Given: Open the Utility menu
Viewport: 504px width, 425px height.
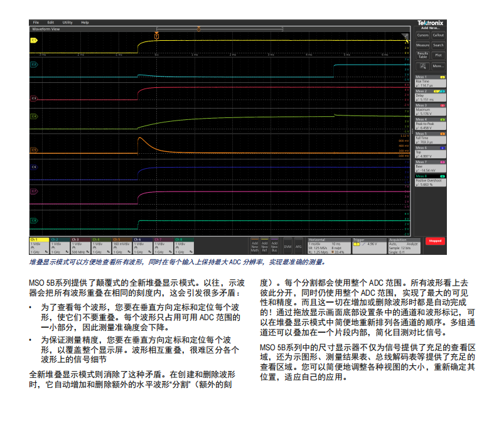Looking at the screenshot, I should [68, 23].
